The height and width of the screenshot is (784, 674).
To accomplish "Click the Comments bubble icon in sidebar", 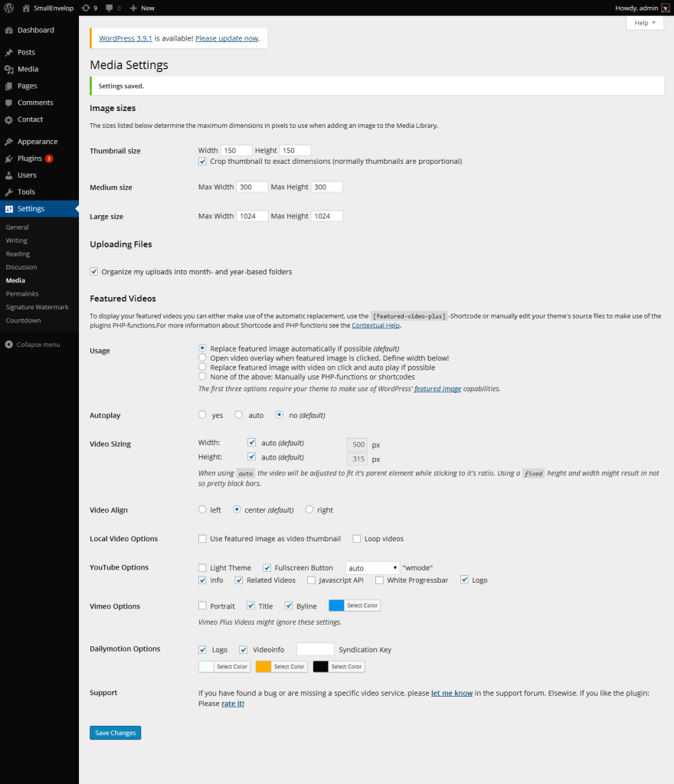I will (8, 103).
